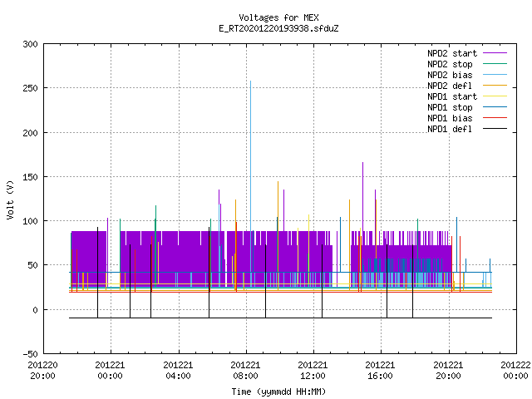
Task: Click the Volt (V) axis label
Action: coord(10,199)
